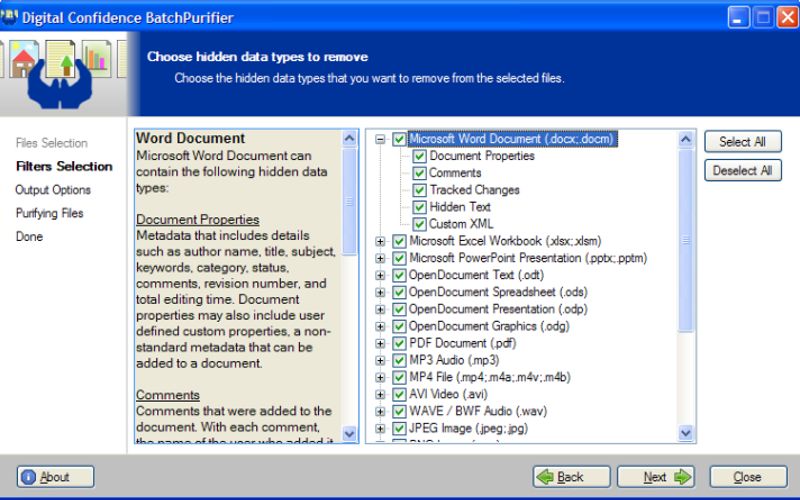Collapse the Microsoft Word Document node
The image size is (800, 500).
380,139
